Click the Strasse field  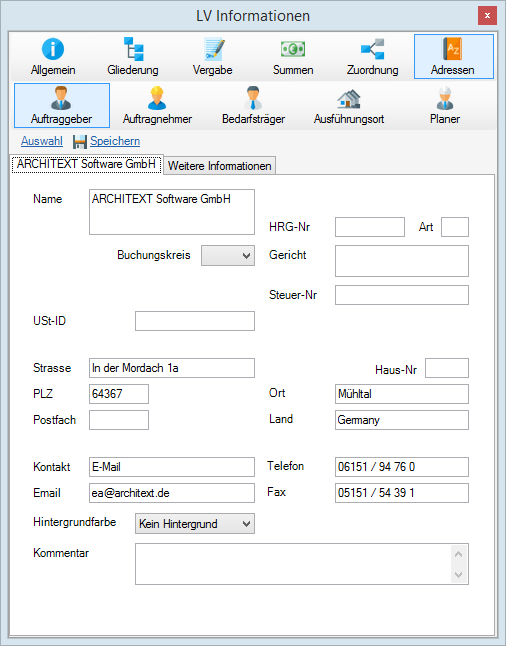point(172,368)
